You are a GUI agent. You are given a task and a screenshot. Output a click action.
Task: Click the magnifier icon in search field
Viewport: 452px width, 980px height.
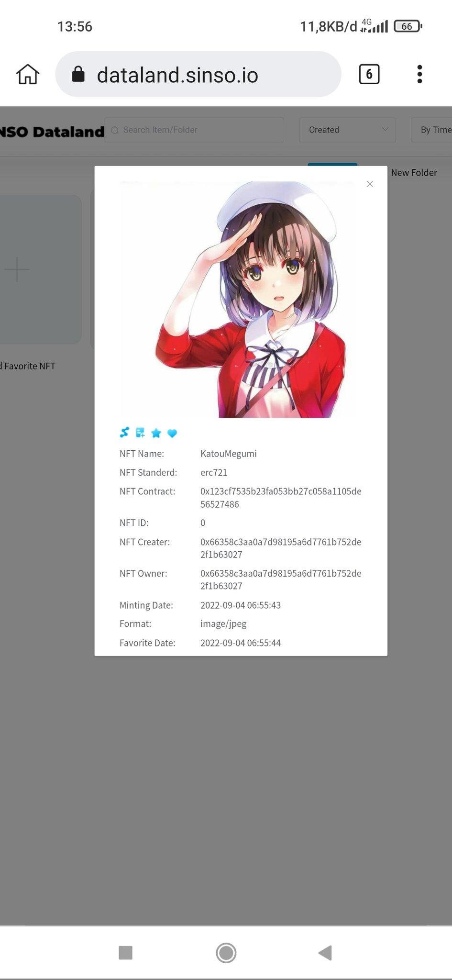(x=115, y=130)
